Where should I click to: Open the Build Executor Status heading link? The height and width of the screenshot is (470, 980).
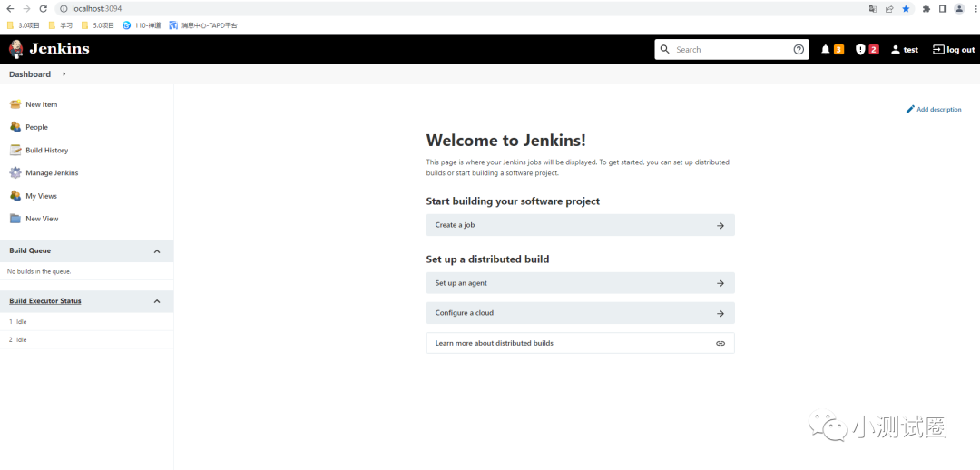(45, 301)
